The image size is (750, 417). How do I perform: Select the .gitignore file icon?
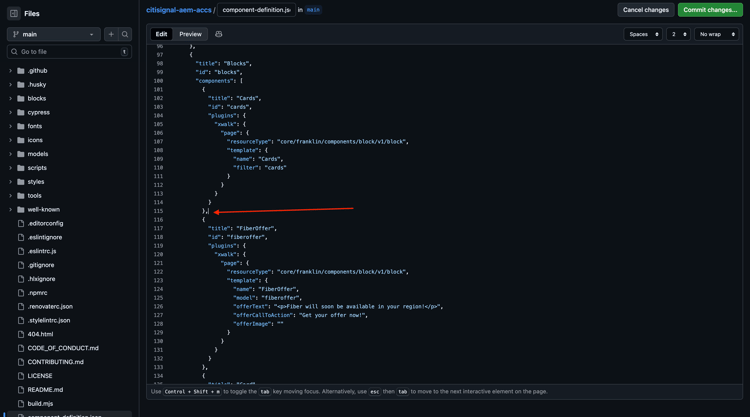pyautogui.click(x=21, y=265)
